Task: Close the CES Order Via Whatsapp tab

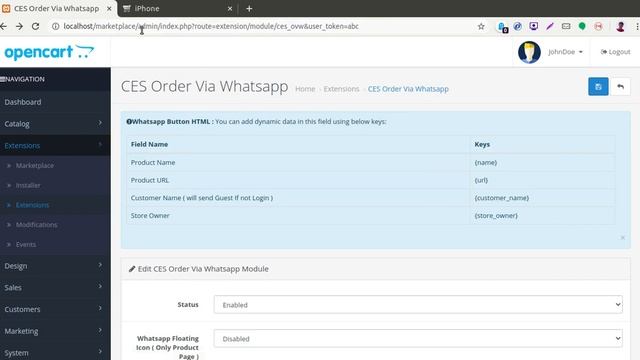Action: coord(109,8)
